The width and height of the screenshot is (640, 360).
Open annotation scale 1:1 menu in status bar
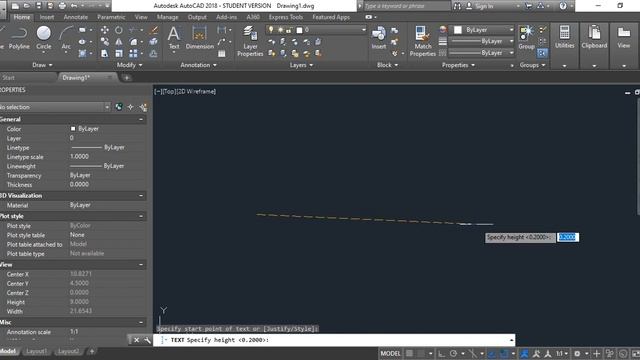pos(562,353)
